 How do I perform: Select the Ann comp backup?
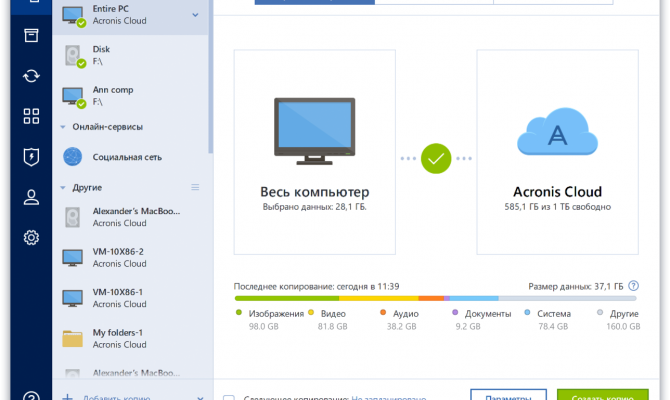pos(130,96)
